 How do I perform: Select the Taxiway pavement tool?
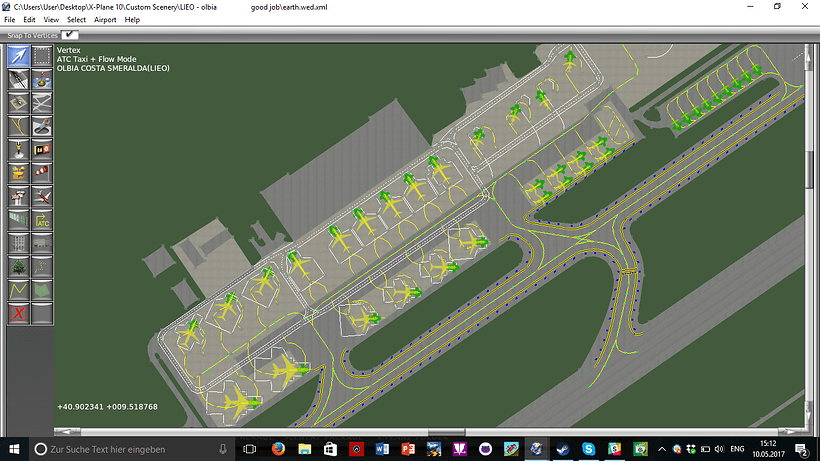(x=42, y=102)
